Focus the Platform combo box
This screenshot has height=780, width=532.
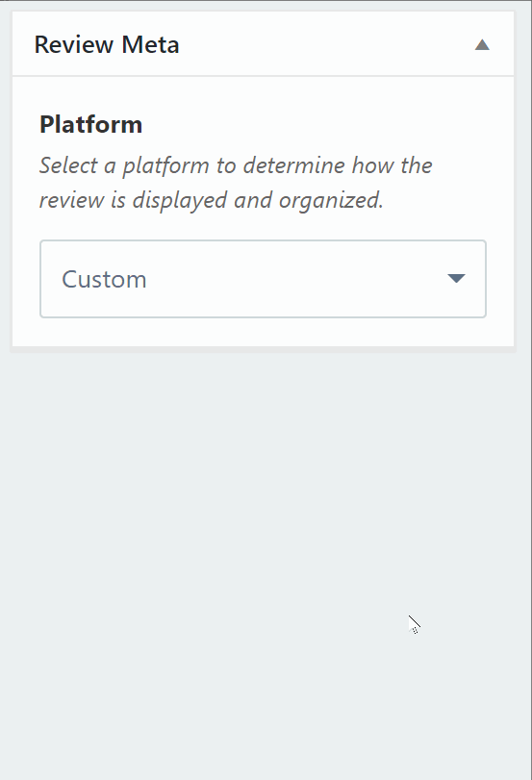263,279
